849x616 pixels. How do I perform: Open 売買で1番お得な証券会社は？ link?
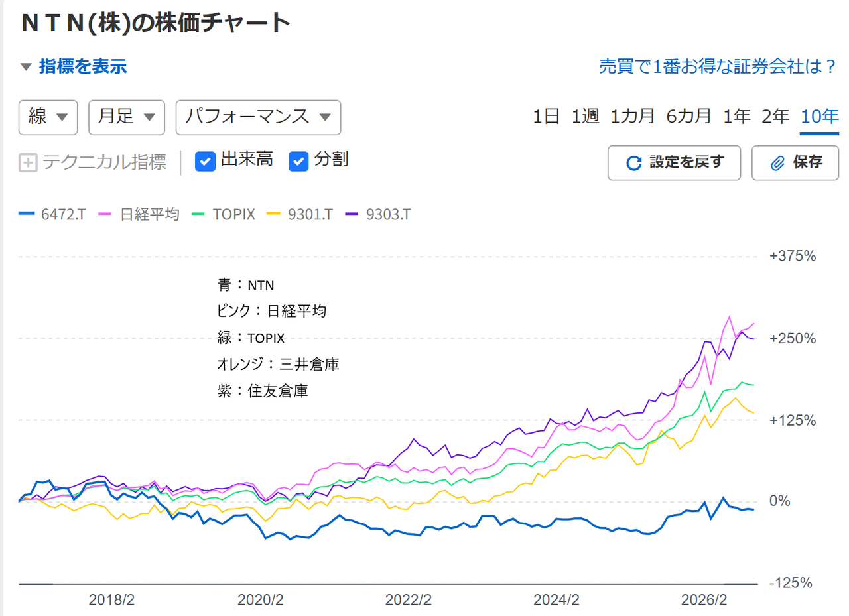tap(718, 66)
